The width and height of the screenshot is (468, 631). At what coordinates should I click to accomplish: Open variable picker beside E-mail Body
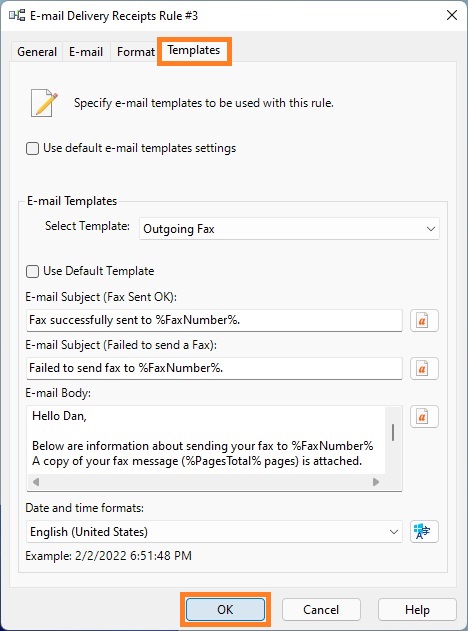pyautogui.click(x=424, y=417)
